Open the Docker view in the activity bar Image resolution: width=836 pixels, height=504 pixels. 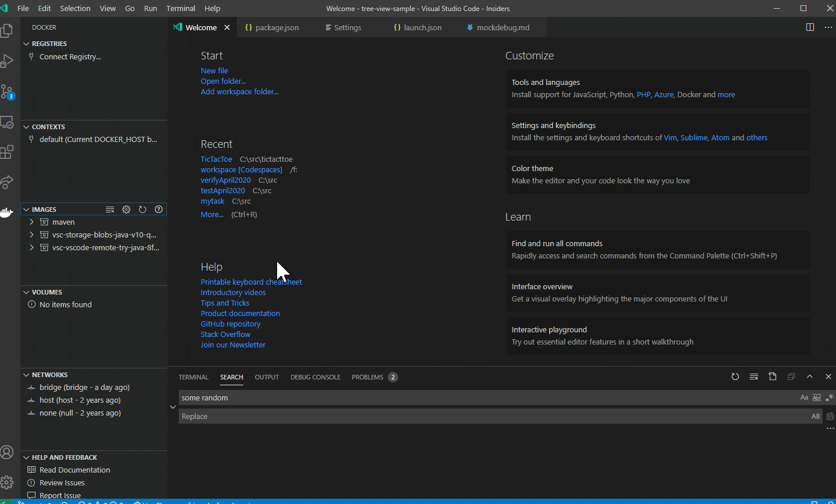8,212
